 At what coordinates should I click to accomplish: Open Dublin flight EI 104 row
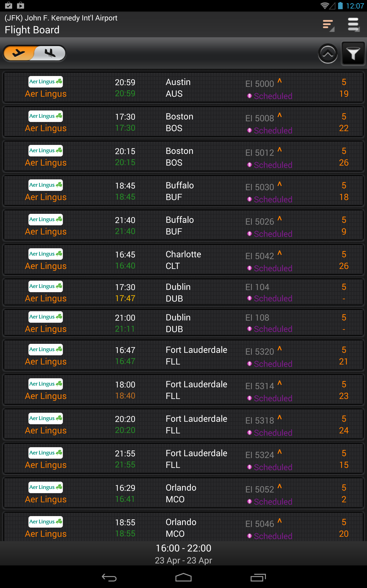coord(183,293)
